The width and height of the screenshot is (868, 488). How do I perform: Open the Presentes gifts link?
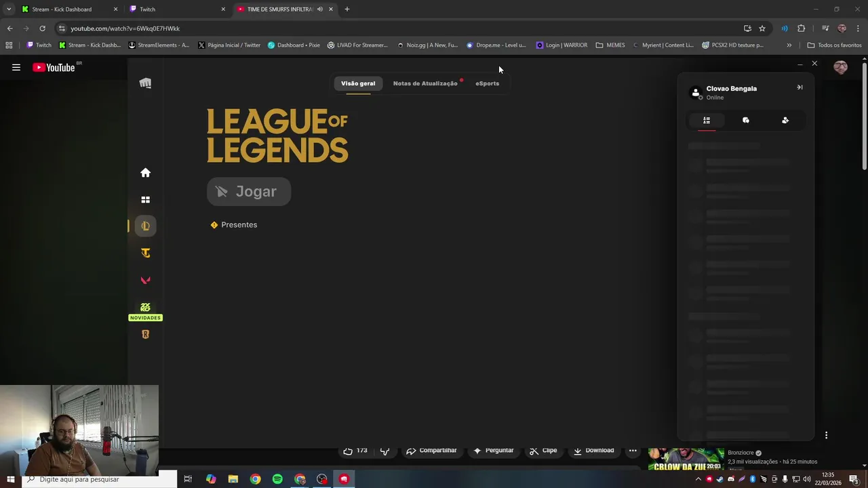(x=234, y=225)
